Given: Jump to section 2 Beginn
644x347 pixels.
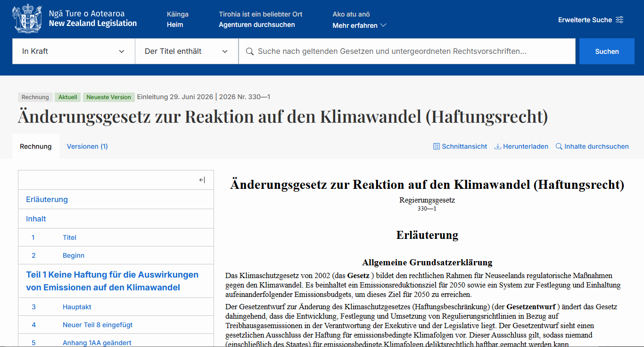Looking at the screenshot, I should coord(116,255).
